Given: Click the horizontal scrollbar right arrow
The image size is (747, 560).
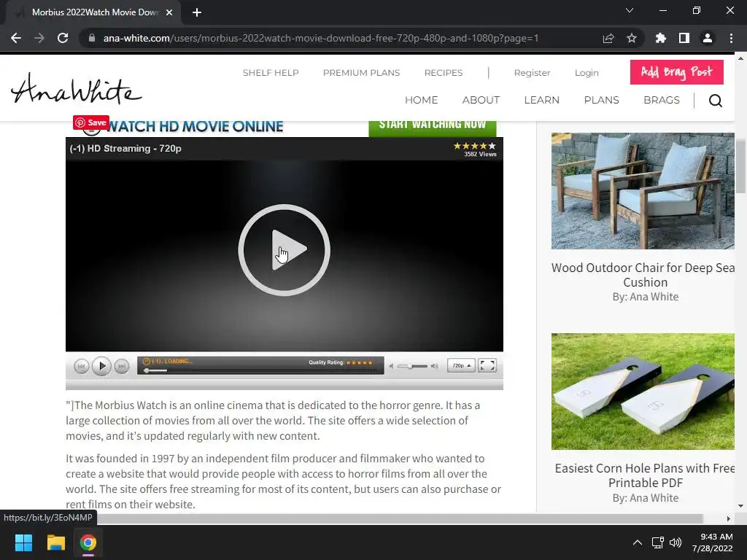Looking at the screenshot, I should pos(728,518).
